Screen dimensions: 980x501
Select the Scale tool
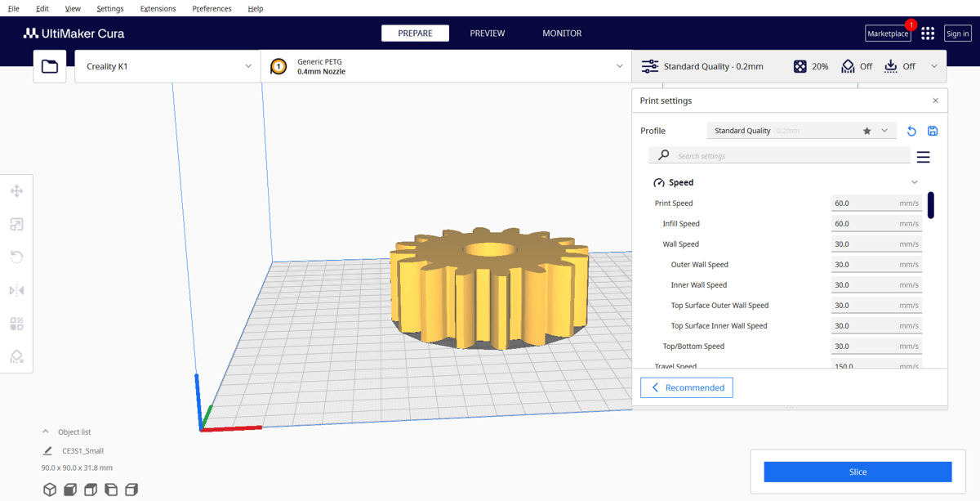coord(16,224)
